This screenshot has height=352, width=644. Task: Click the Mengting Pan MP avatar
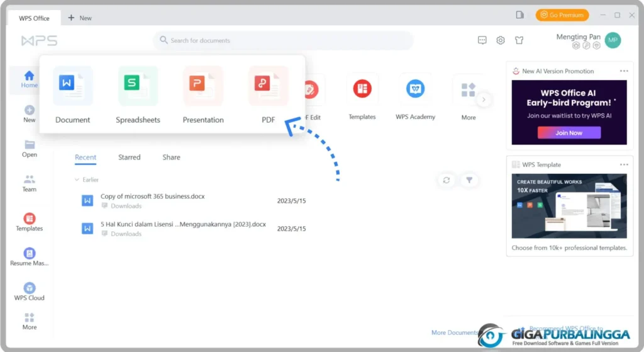[x=613, y=40]
